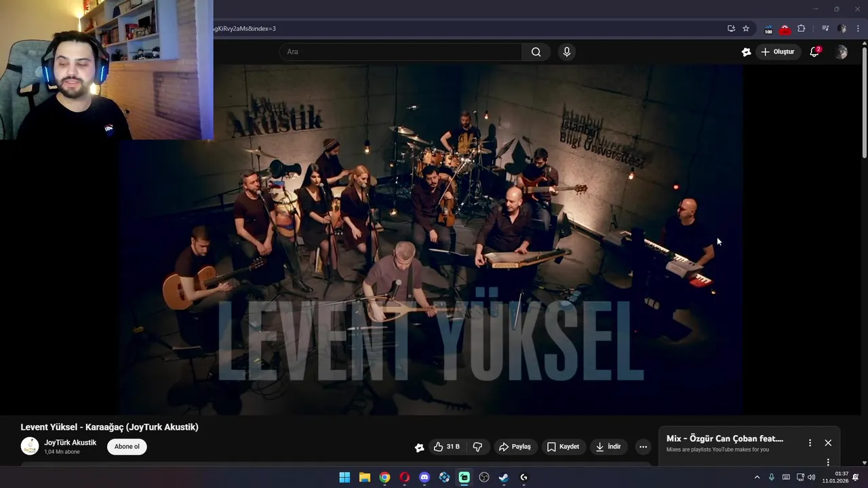Click the scrollbar up arrow
The image size is (868, 488).
[x=864, y=43]
